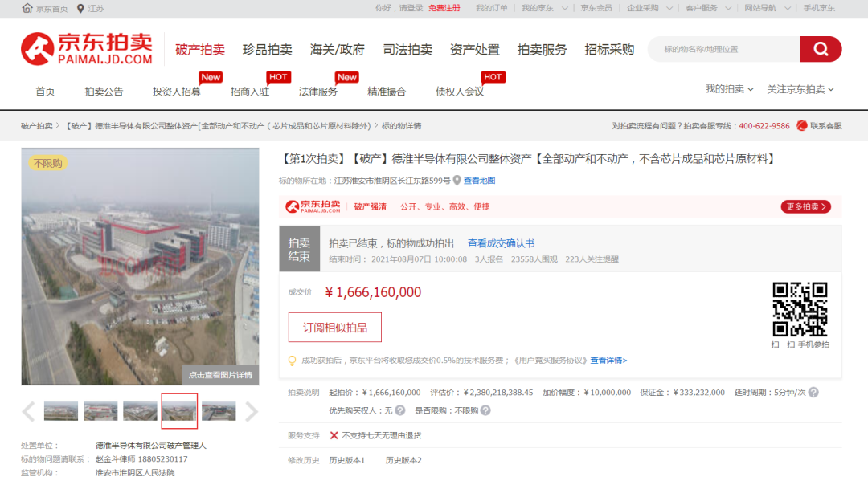The image size is (868, 489).
Task: Open the 珍品拍卖 tab
Action: click(x=268, y=50)
